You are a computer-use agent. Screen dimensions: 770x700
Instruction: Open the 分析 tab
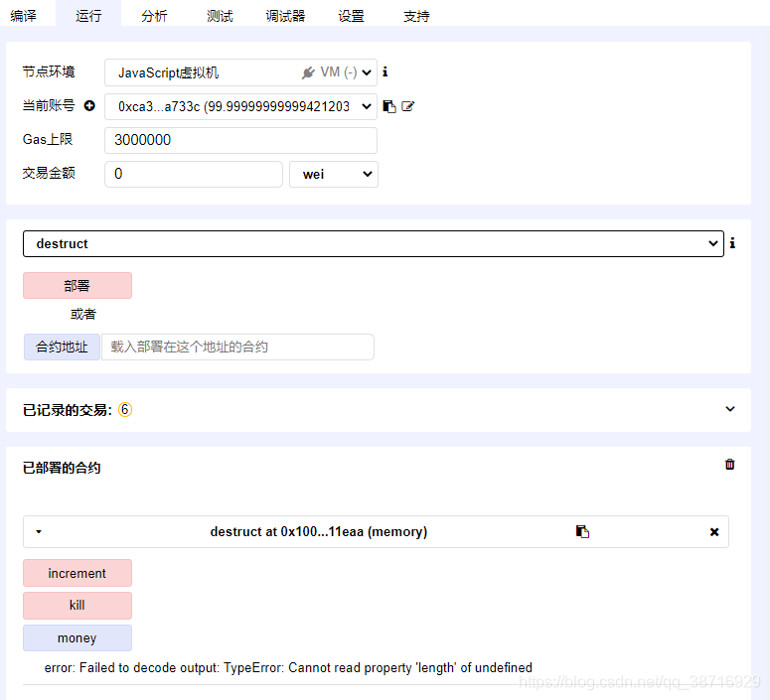click(x=154, y=16)
